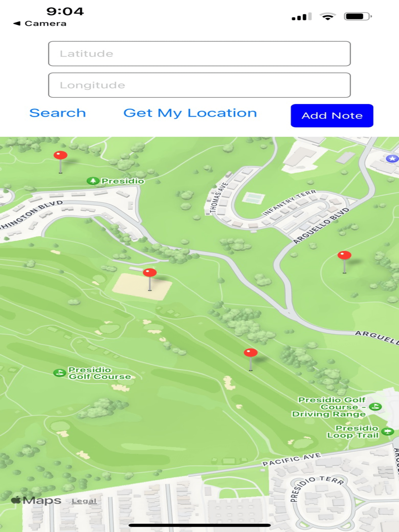Screen dimensions: 399x532
Task: Tap the Presidio Loop Trail label
Action: click(353, 432)
